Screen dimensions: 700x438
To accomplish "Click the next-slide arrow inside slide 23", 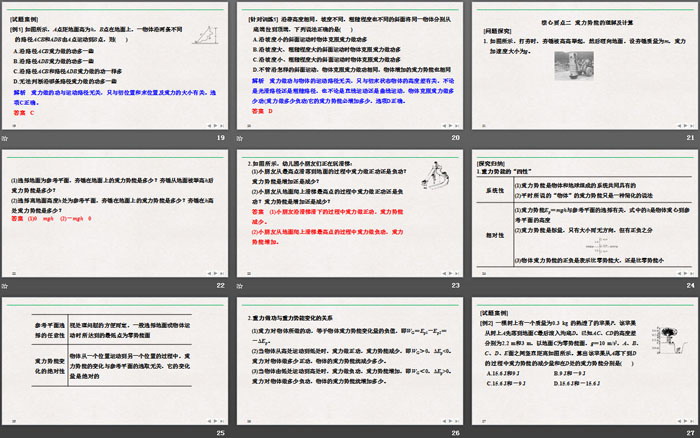I will (450, 273).
